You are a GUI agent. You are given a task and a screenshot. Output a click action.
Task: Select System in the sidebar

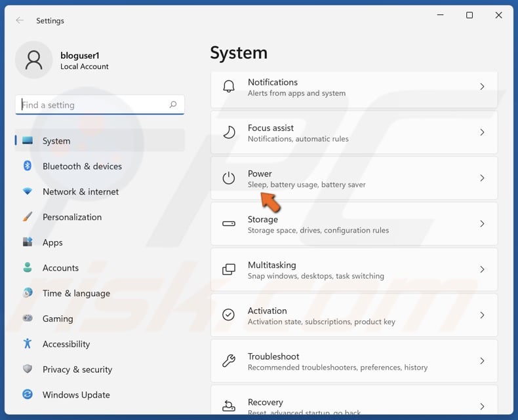point(100,141)
